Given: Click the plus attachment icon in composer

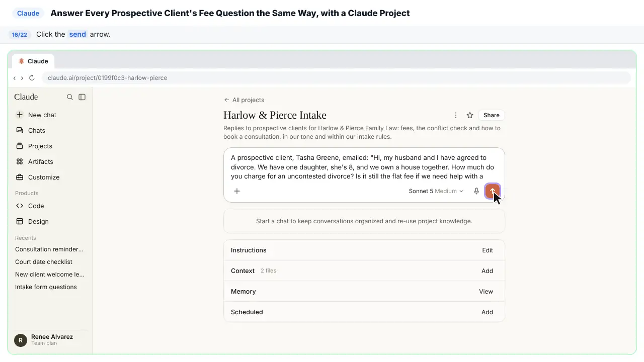Looking at the screenshot, I should tap(237, 191).
